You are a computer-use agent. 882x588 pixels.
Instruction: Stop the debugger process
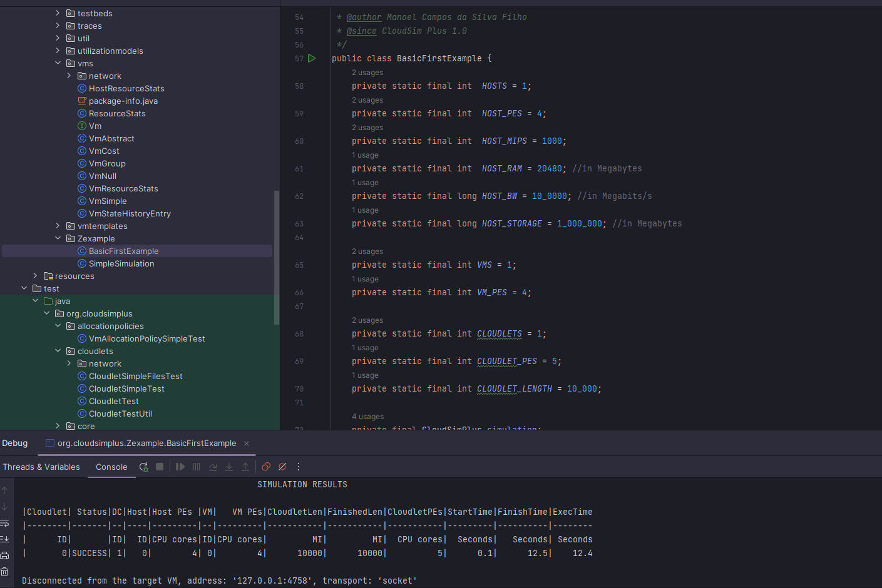(x=158, y=467)
